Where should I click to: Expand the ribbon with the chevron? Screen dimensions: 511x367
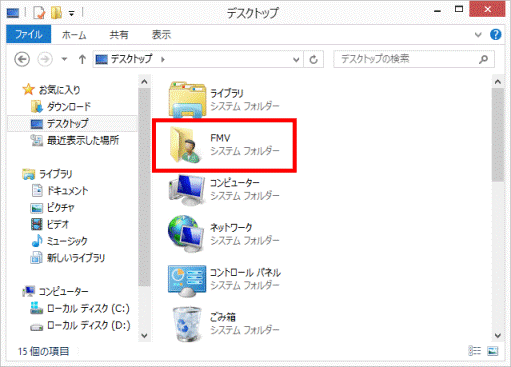pos(478,35)
